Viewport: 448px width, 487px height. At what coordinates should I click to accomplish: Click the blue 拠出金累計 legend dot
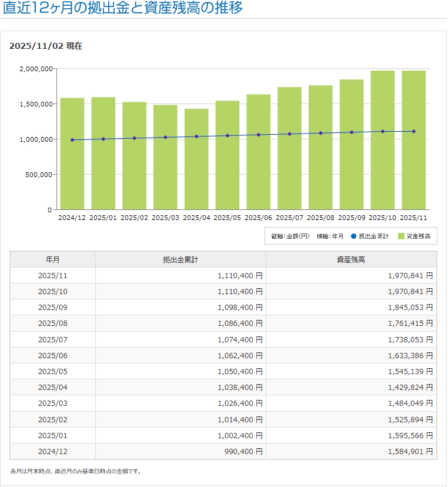(353, 236)
